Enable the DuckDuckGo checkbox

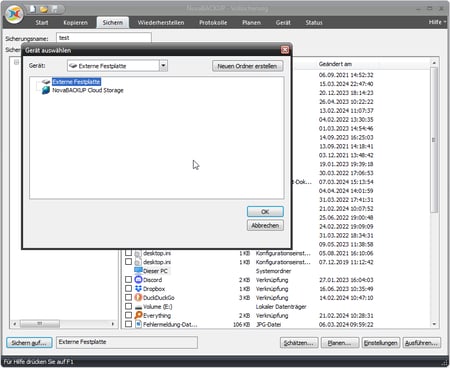(128, 297)
